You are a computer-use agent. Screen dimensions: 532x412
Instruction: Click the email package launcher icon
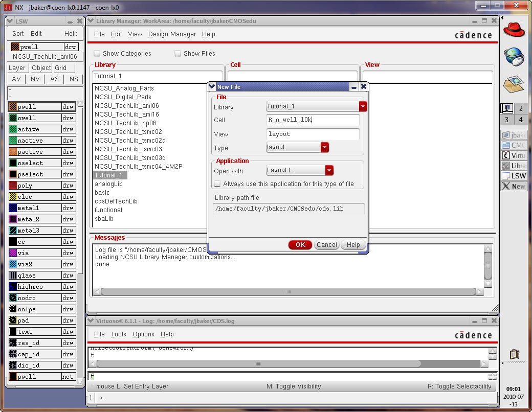click(x=514, y=83)
